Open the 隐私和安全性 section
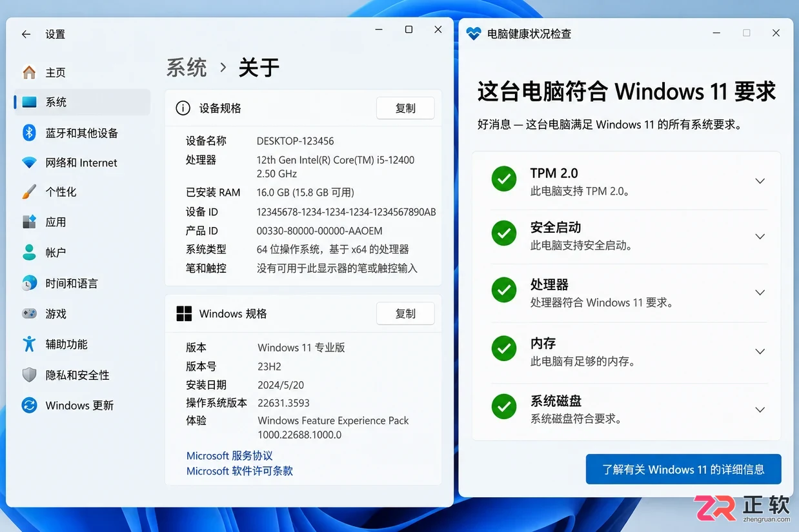799x532 pixels. [x=82, y=375]
